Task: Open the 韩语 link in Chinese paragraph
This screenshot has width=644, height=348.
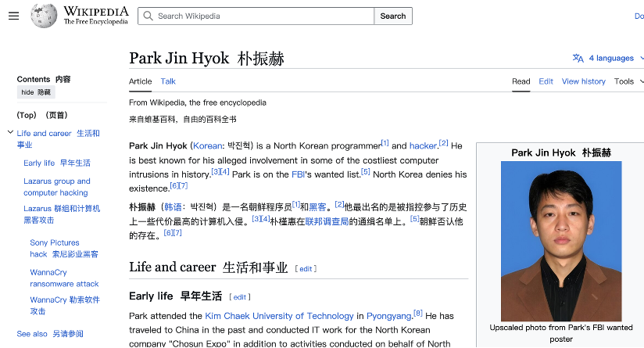Action: click(x=173, y=207)
